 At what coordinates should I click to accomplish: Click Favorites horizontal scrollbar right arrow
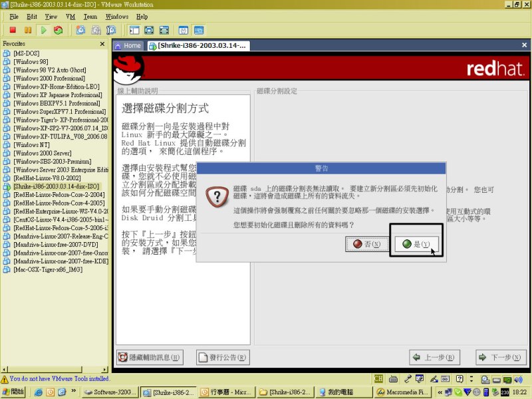point(105,369)
